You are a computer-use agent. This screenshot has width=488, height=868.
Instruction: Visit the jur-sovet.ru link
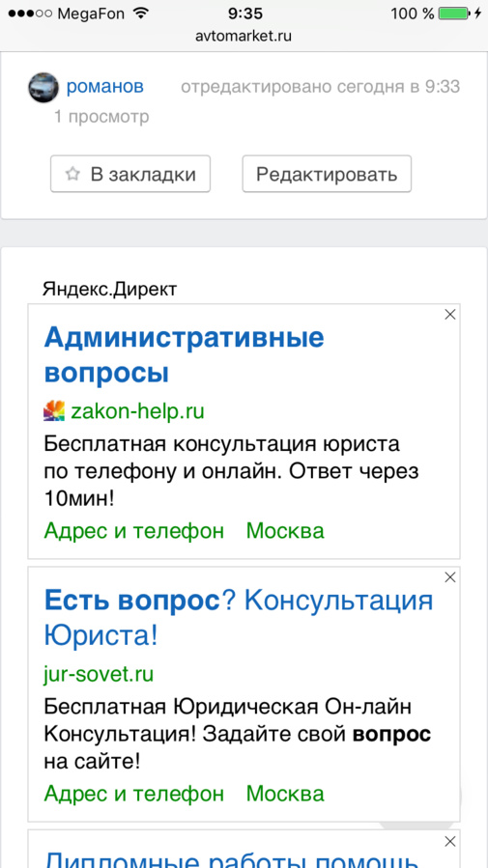(99, 674)
